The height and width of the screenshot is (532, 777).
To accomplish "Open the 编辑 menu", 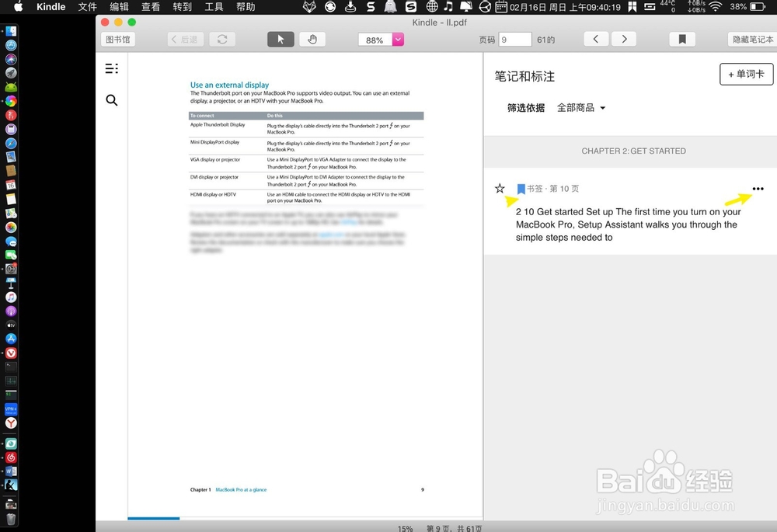I will click(119, 7).
